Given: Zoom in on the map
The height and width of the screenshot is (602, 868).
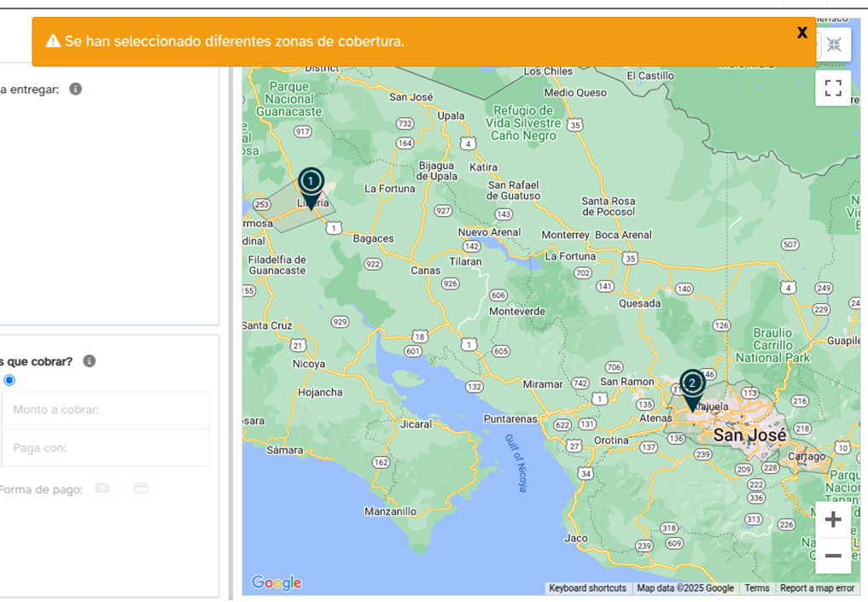Looking at the screenshot, I should [x=833, y=519].
